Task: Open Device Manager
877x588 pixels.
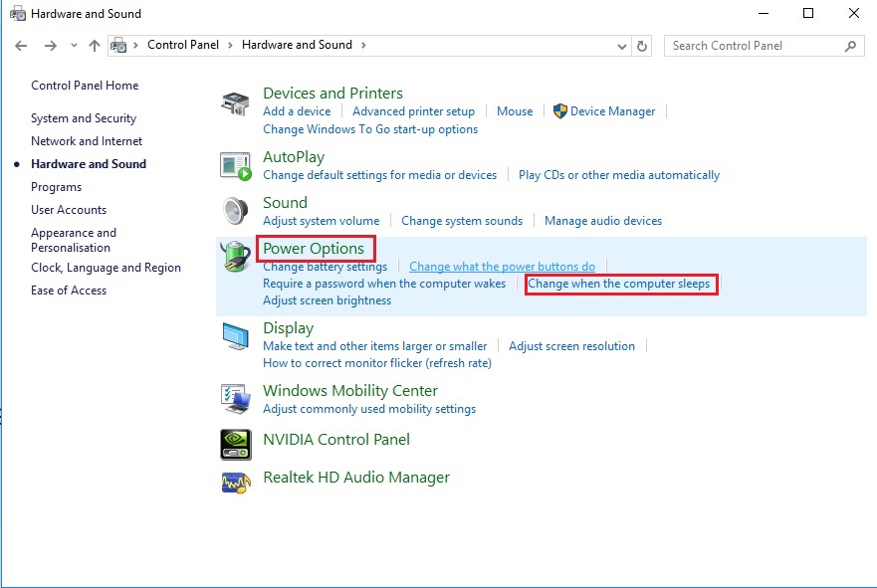Action: click(612, 111)
